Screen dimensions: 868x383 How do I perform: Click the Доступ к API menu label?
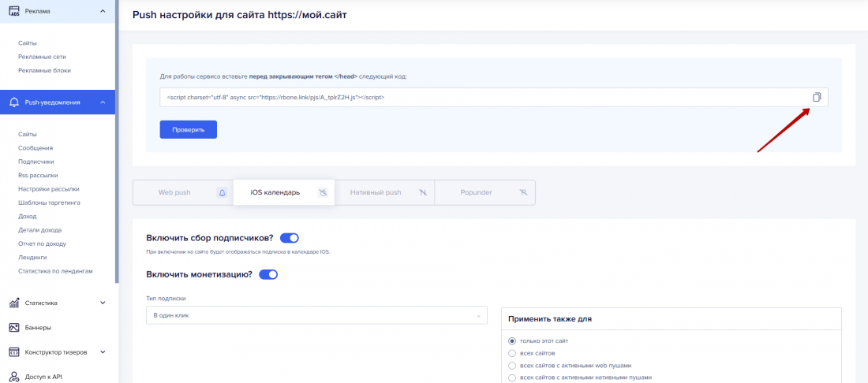43,377
